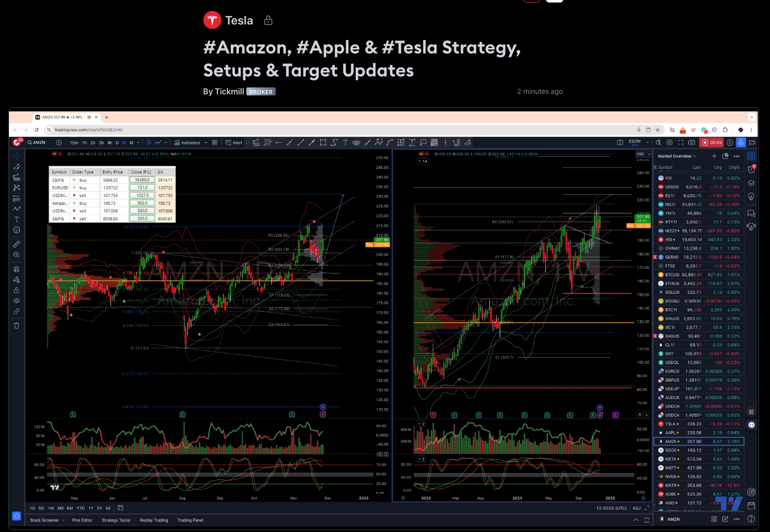Screen dimensions: 770x532
Task: Open the alerts clock icon in right sidebar
Action: 751,169
